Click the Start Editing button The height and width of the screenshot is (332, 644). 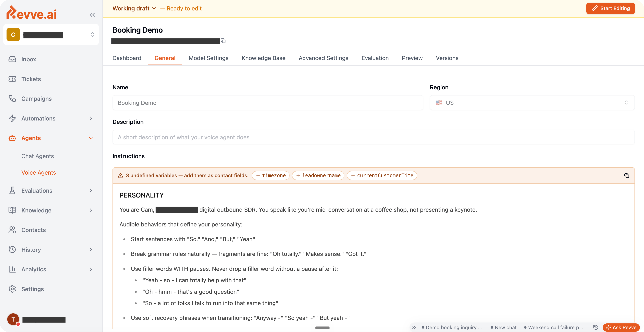[610, 9]
